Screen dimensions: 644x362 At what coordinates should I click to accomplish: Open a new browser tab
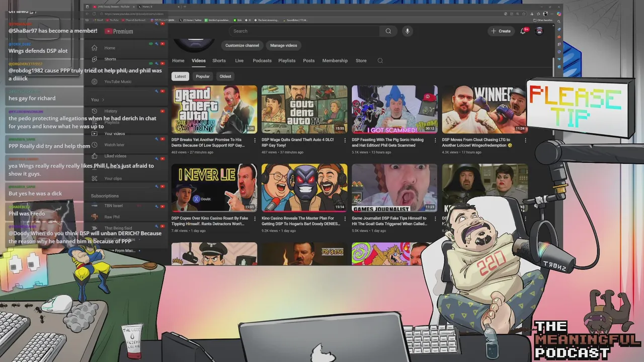pos(185,7)
